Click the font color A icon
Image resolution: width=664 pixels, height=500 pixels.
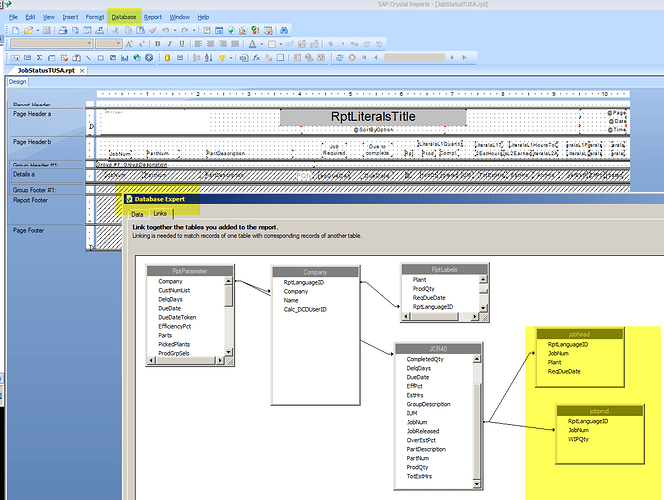tap(252, 44)
